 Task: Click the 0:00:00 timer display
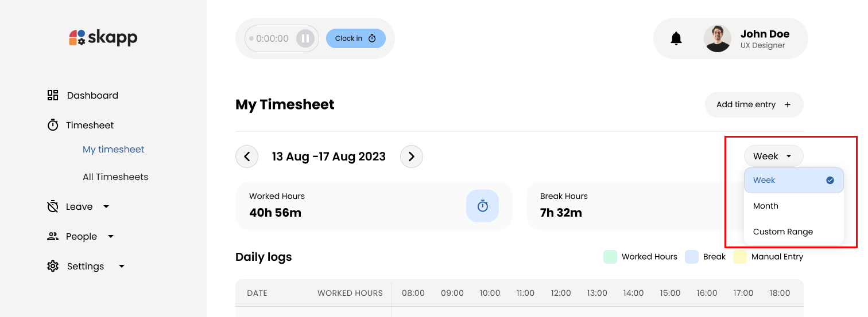pos(272,38)
